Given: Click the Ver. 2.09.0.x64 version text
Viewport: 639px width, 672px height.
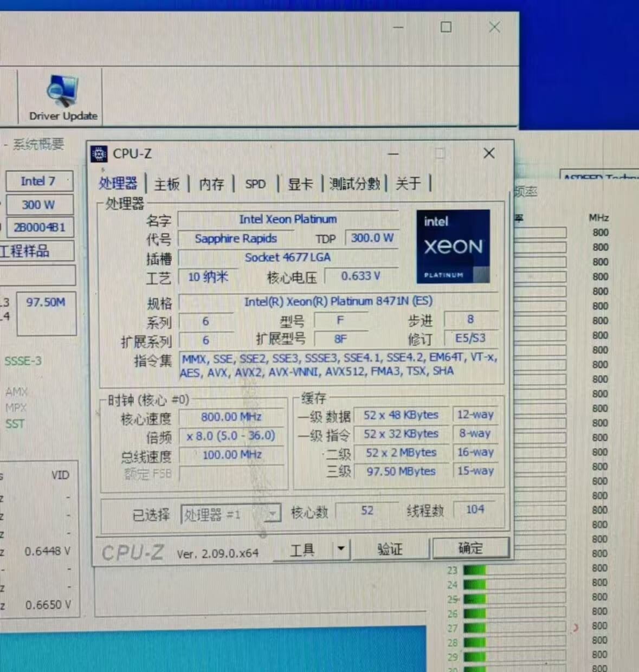Looking at the screenshot, I should tap(217, 554).
